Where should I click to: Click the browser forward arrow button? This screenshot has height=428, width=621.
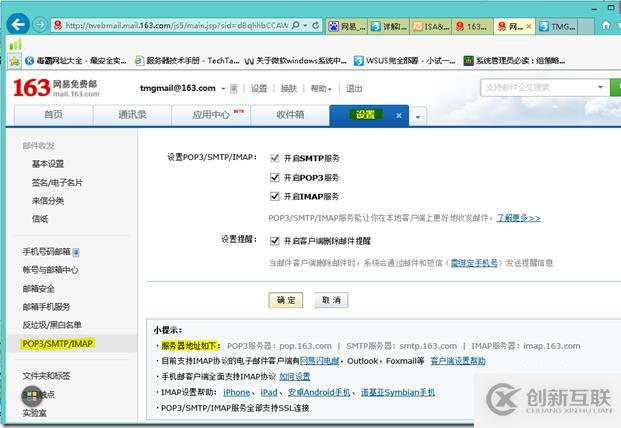coord(40,25)
